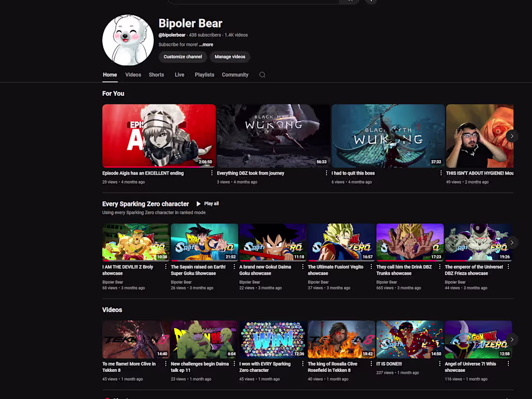Show next videos in Sparking Zero playlist row
532x399 pixels.
point(512,243)
